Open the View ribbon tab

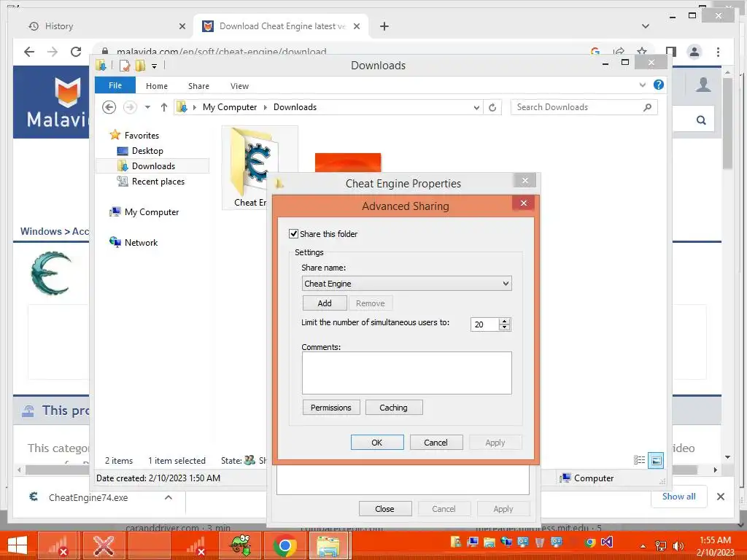239,86
